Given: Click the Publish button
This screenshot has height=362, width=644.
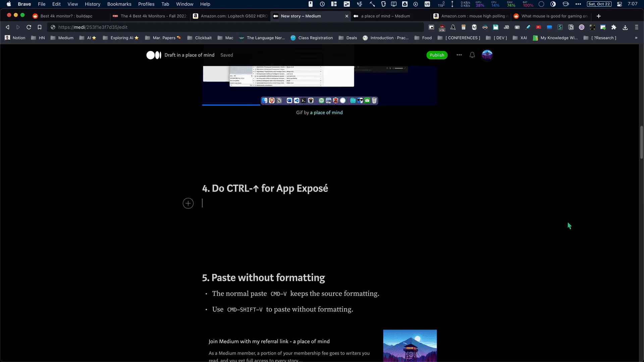Looking at the screenshot, I should 437,55.
